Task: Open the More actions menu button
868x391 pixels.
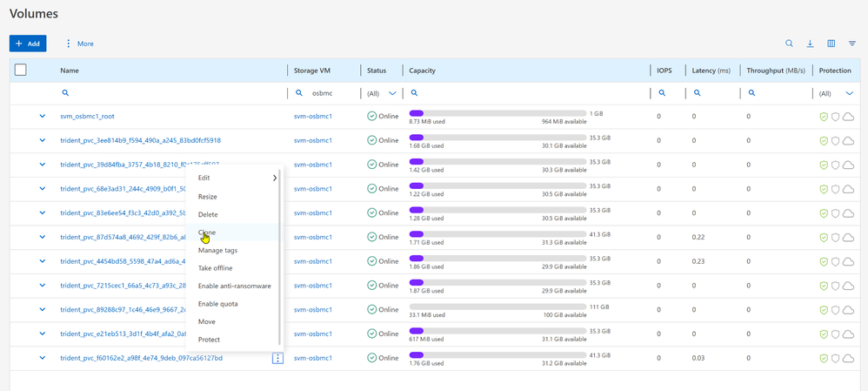Action: pos(79,44)
